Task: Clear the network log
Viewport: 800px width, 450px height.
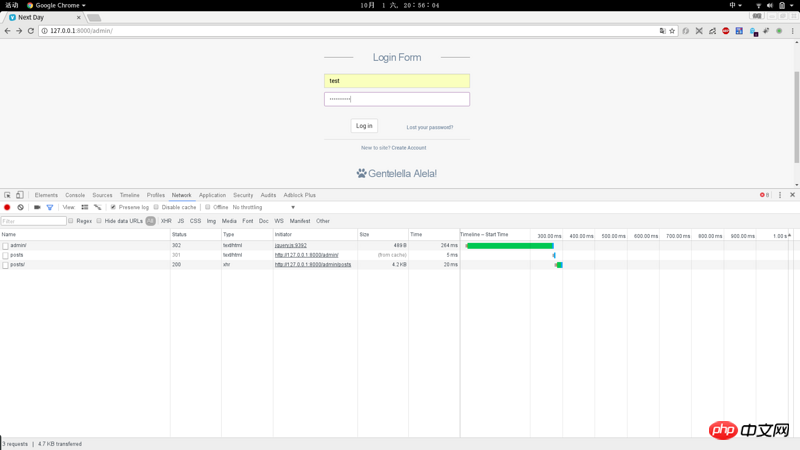Action: pyautogui.click(x=20, y=207)
